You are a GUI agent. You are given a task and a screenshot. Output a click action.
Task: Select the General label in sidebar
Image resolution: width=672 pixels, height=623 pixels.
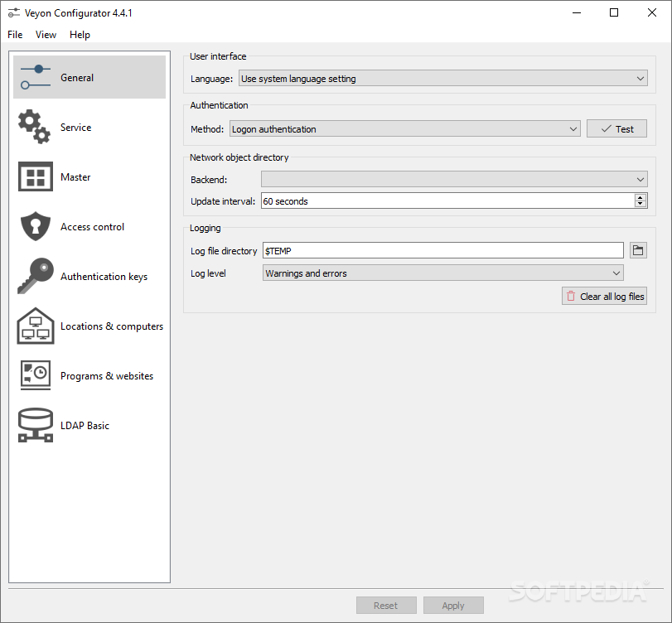(x=77, y=78)
